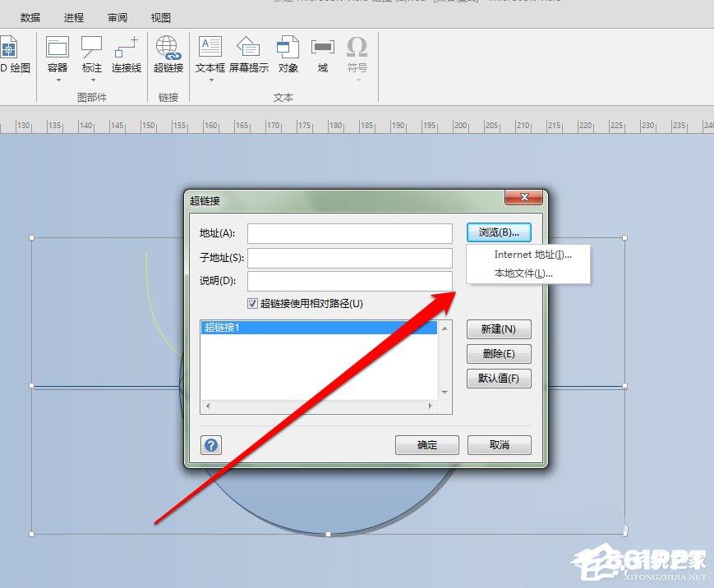714x588 pixels.
Task: Click the 默认值(F) button
Action: [x=499, y=379]
